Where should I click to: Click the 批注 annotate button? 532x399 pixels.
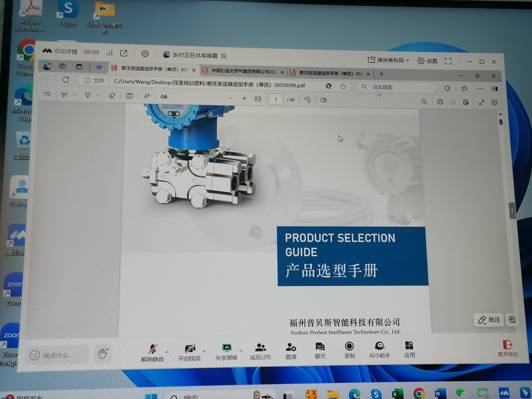489,320
